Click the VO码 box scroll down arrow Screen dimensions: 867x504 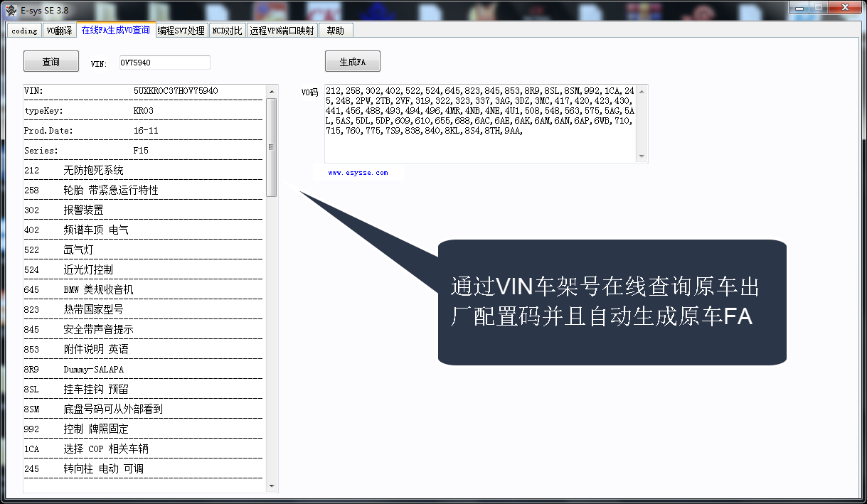point(642,156)
